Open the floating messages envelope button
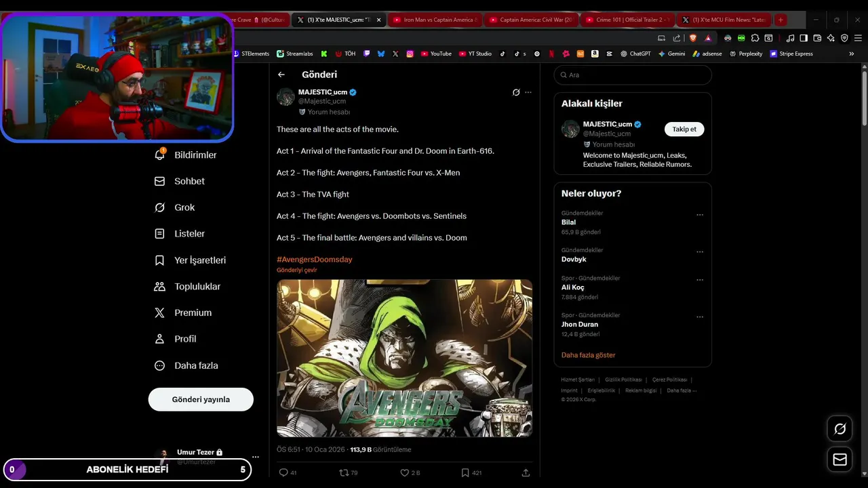The height and width of the screenshot is (488, 868). click(x=840, y=460)
